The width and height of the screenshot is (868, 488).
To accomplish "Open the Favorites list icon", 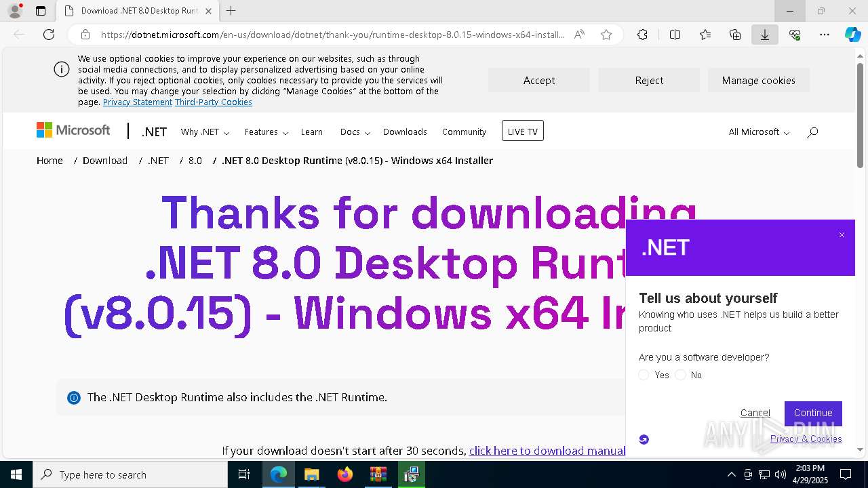I will click(705, 35).
